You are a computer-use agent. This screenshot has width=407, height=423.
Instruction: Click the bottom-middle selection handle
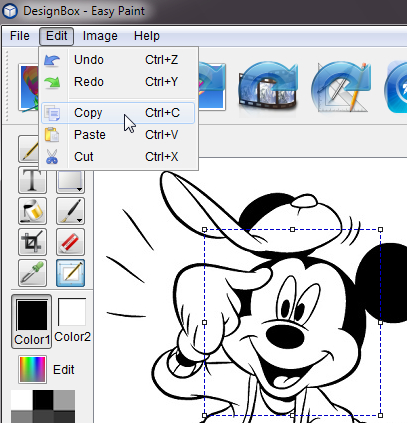click(x=292, y=415)
